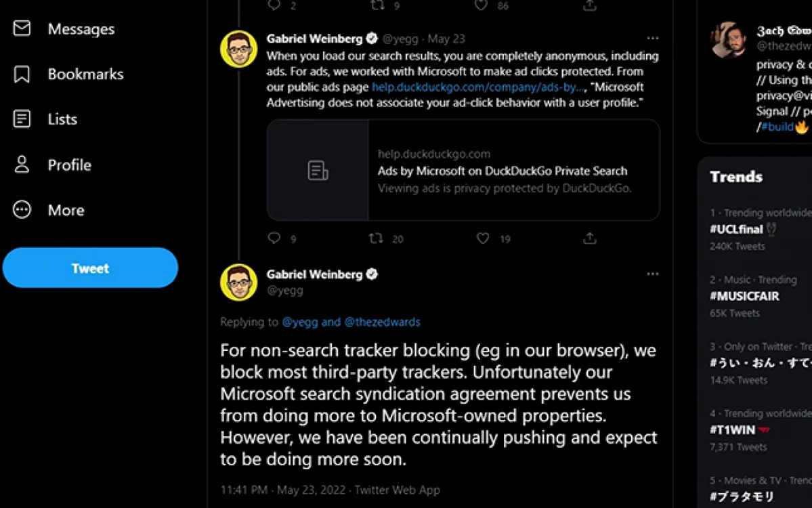Select the #UCLfinal trend
This screenshot has height=508, width=812.
(736, 229)
